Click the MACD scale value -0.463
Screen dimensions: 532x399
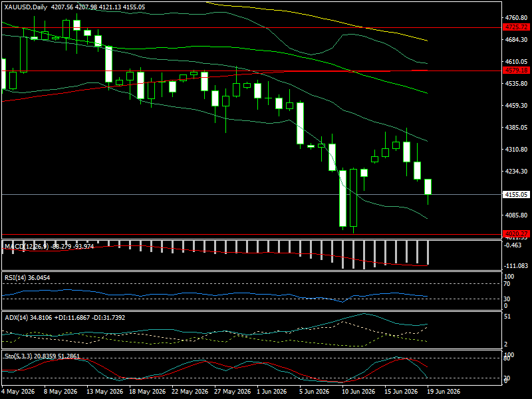[x=513, y=245]
